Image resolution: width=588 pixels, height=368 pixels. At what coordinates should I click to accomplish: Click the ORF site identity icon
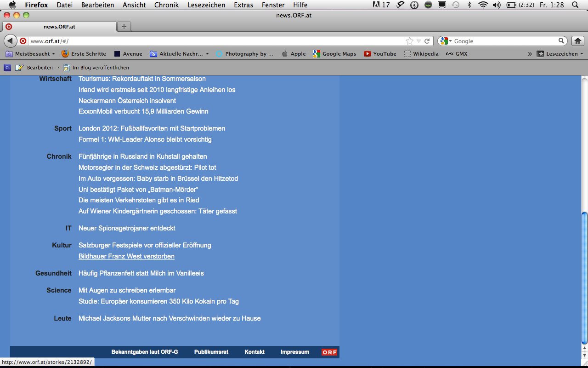23,41
